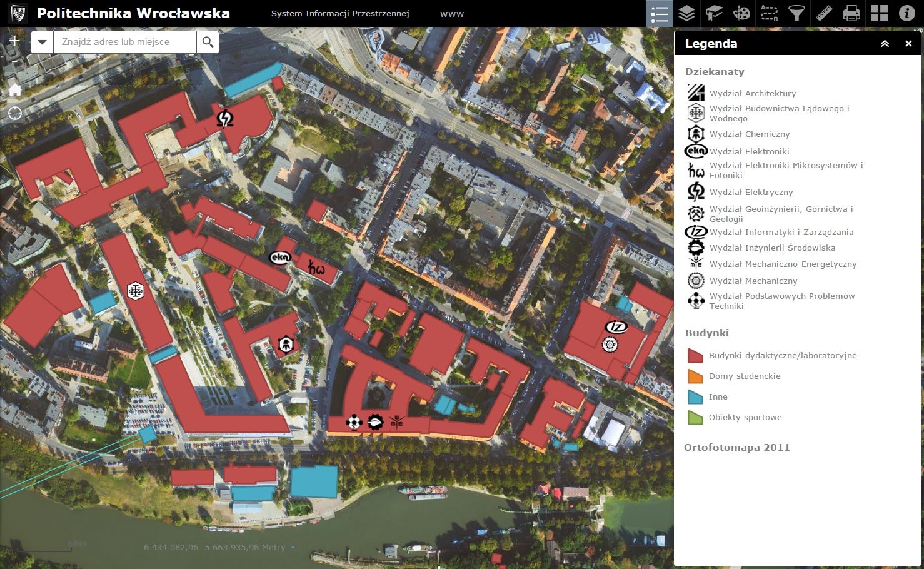Click the Podstawowych Problemów Techniki map marker
Viewport: 924px width, 569px height.
(x=354, y=423)
